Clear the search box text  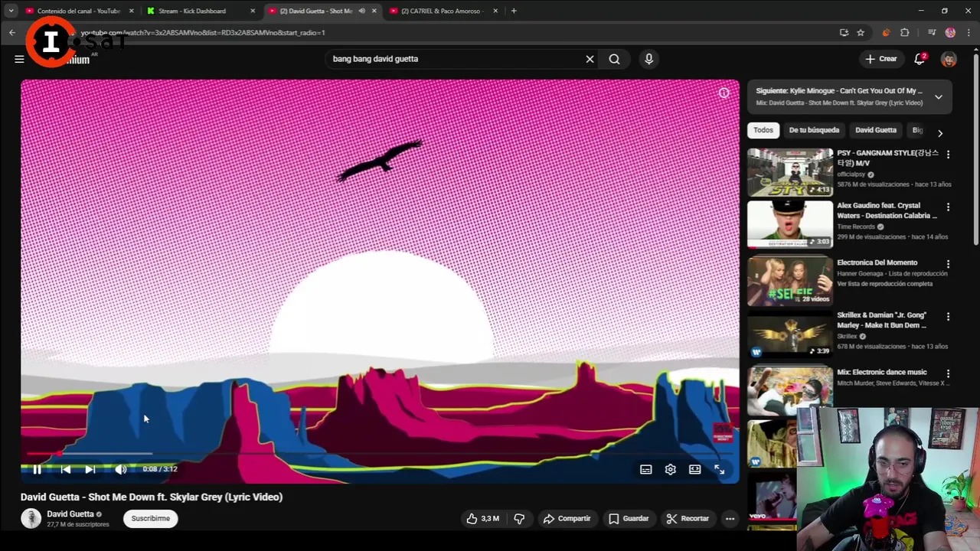[590, 59]
